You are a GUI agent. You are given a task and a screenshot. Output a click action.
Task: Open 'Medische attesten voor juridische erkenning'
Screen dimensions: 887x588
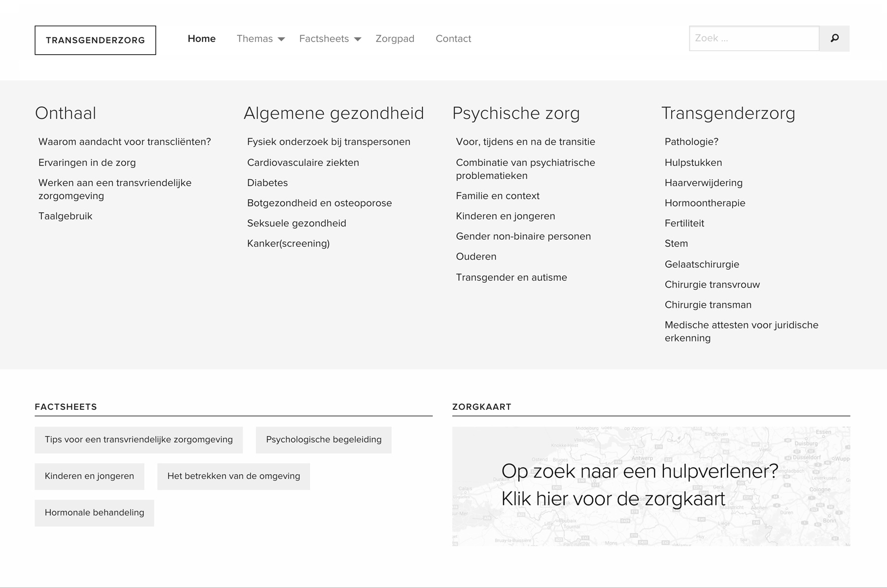coord(742,331)
